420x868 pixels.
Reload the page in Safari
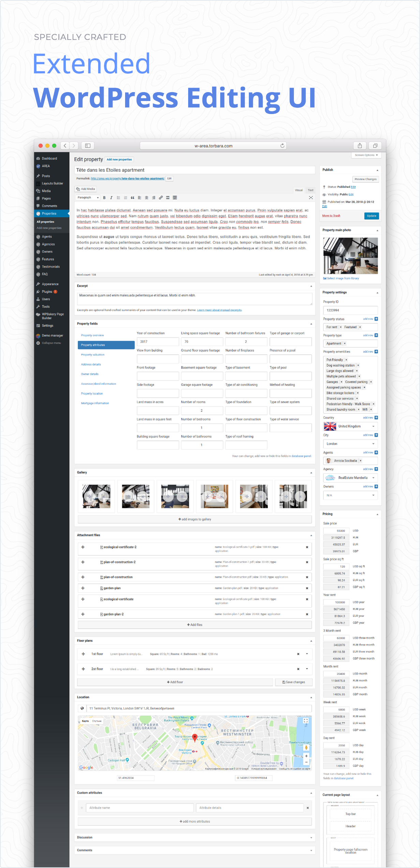282,146
